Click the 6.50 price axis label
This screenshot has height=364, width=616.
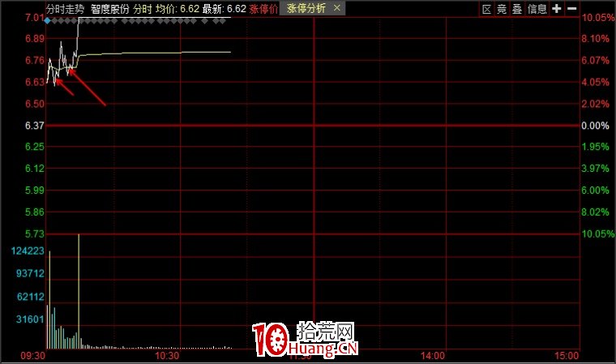pyautogui.click(x=35, y=104)
